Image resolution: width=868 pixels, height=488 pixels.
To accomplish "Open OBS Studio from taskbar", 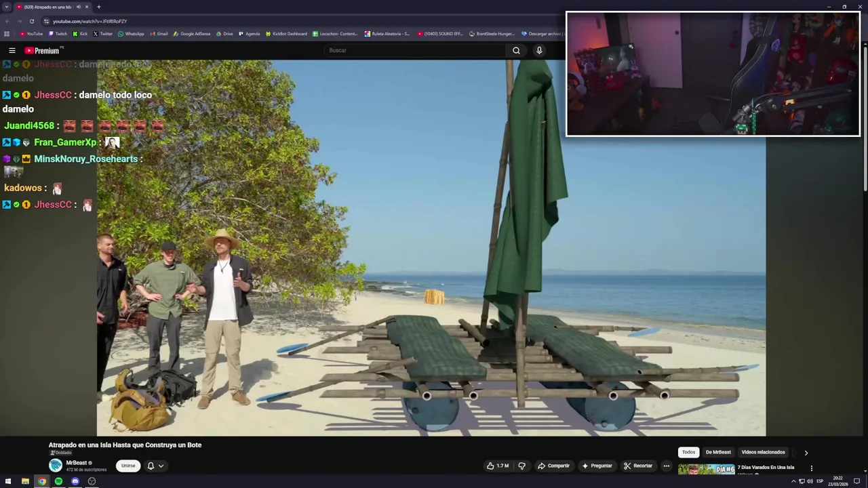I will tap(92, 481).
